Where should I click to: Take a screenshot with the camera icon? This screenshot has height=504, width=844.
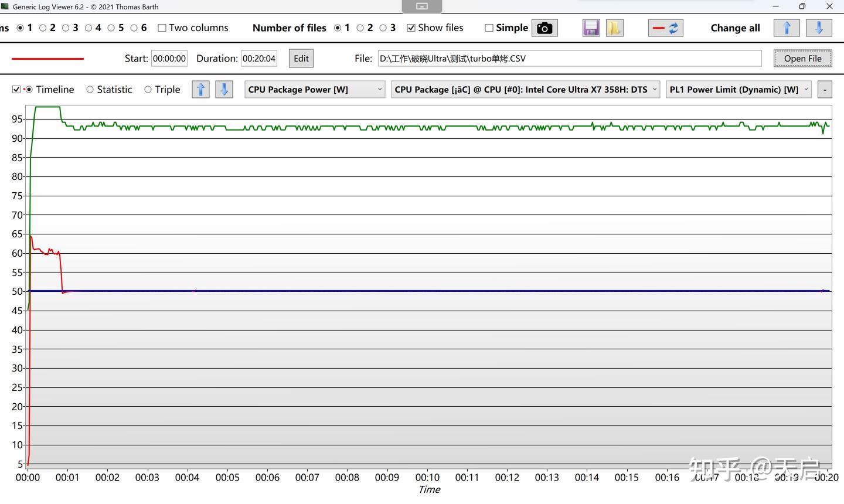544,28
